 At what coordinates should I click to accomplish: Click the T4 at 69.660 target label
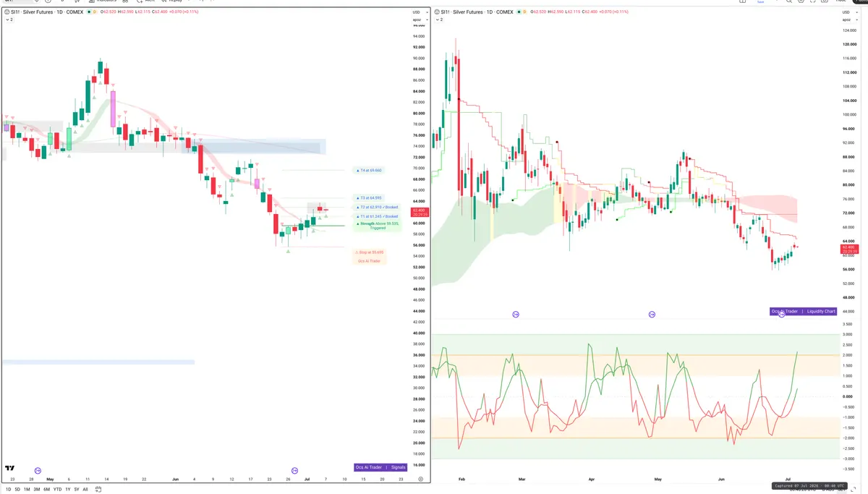[370, 170]
